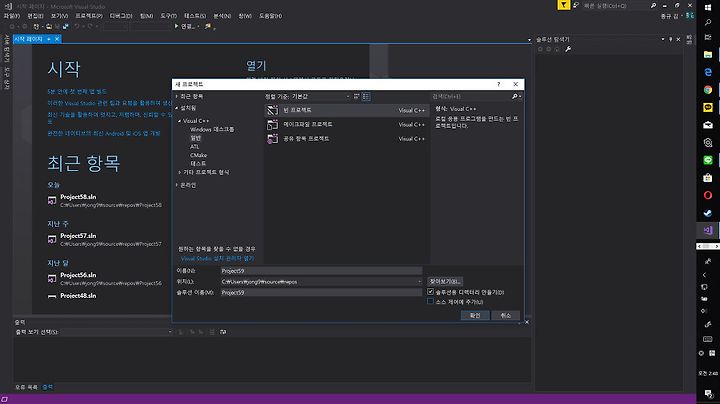The height and width of the screenshot is (404, 720).
Task: Click the yellow notification filter flag icon
Action: pos(563,5)
